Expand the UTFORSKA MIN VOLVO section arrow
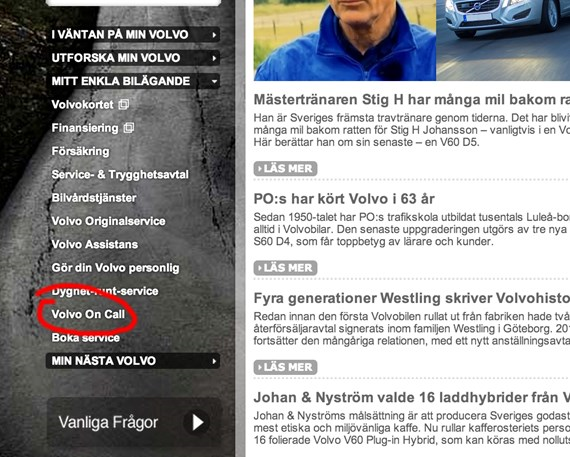Viewport: 570px width, 457px height. tap(214, 58)
